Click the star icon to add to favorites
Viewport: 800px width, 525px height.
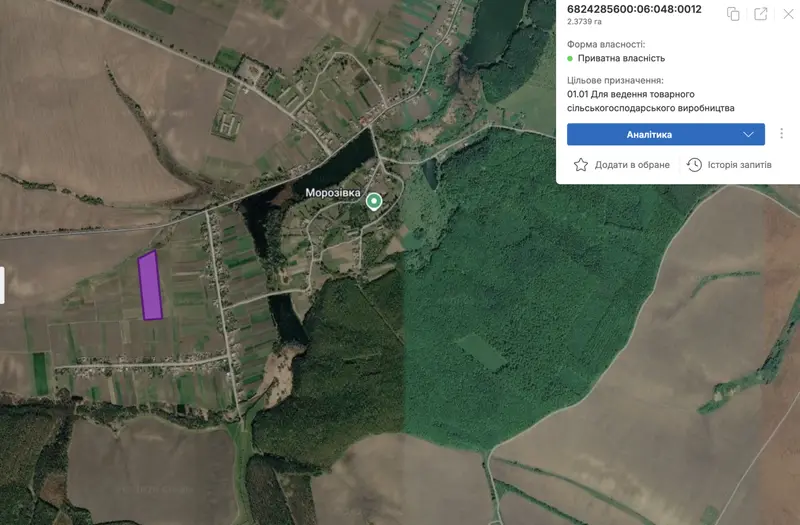pos(581,165)
